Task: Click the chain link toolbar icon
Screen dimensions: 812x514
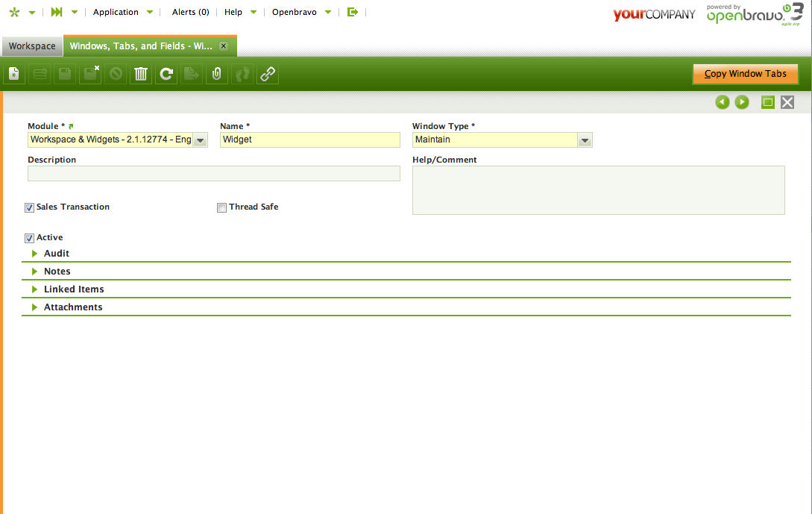Action: (267, 74)
